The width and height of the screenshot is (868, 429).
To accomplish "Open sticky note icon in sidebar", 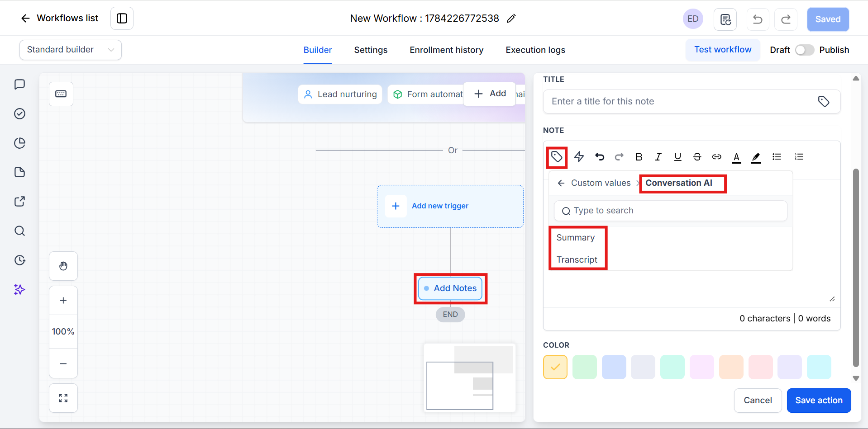I will [x=19, y=172].
